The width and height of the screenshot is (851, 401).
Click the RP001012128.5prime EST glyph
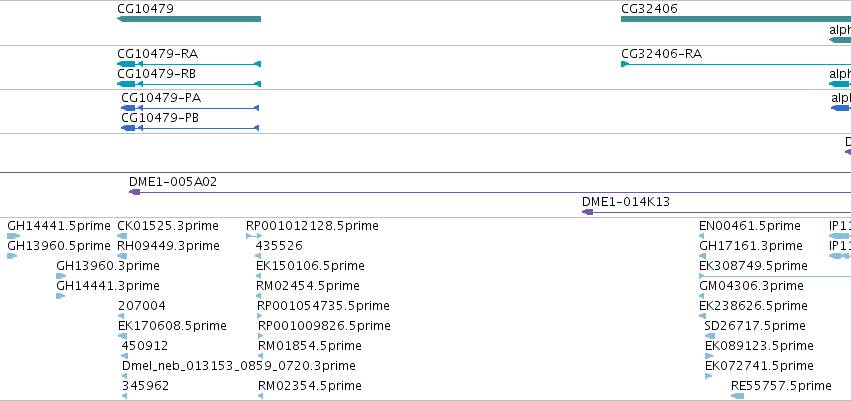point(254,236)
